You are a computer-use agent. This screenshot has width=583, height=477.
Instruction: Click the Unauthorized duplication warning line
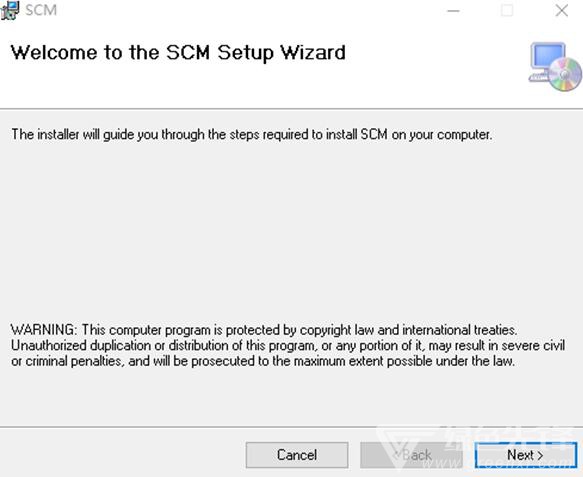pyautogui.click(x=288, y=345)
